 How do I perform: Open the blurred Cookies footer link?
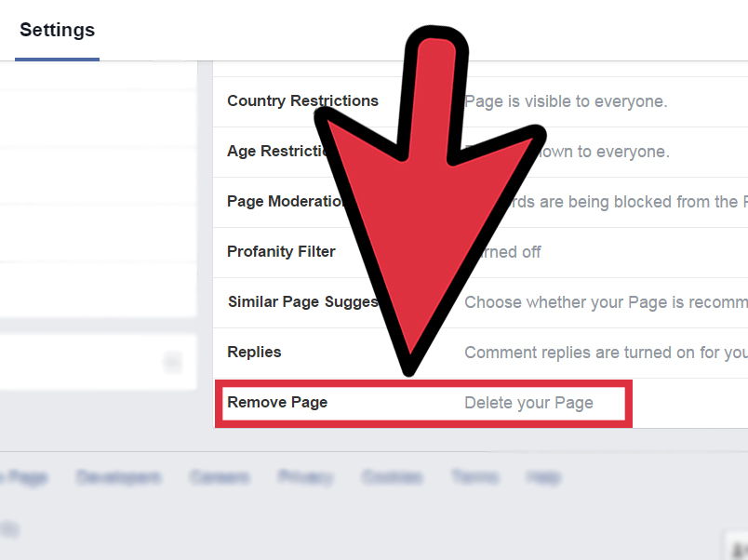[x=392, y=477]
